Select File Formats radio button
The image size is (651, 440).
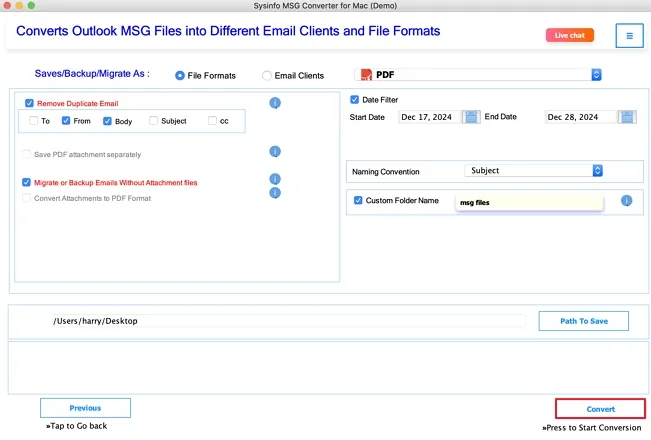coord(179,76)
